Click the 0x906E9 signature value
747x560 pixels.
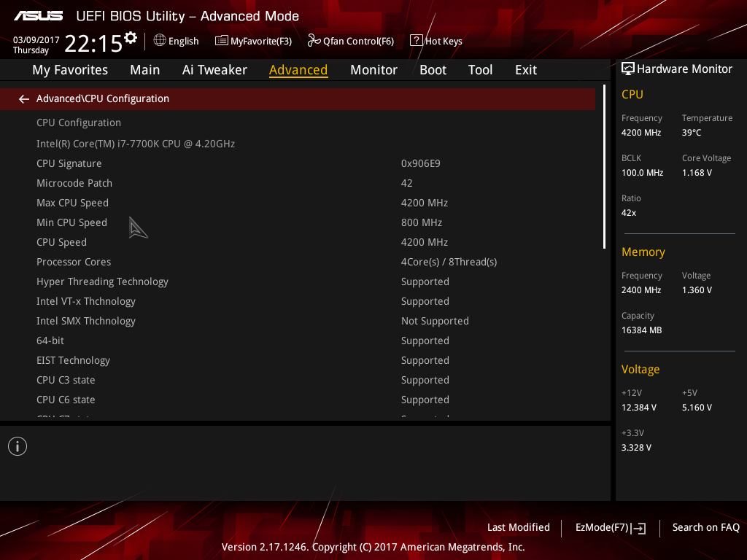pos(421,164)
